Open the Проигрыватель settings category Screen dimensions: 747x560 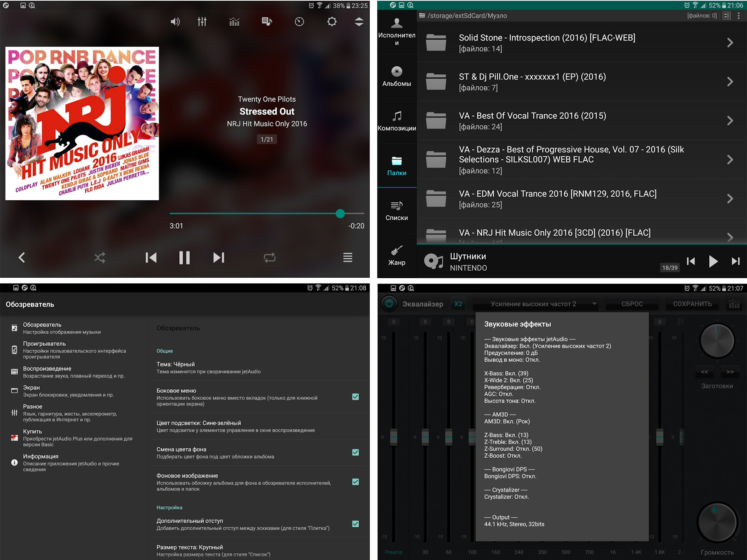pyautogui.click(x=74, y=350)
